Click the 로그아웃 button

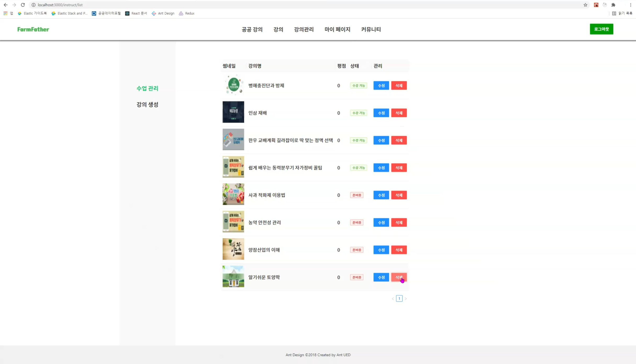pyautogui.click(x=601, y=29)
